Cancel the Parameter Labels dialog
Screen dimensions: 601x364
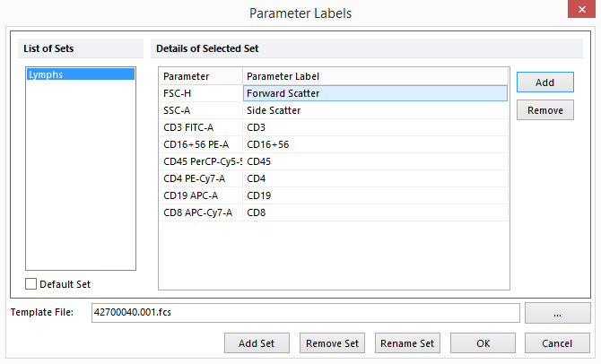pos(557,343)
